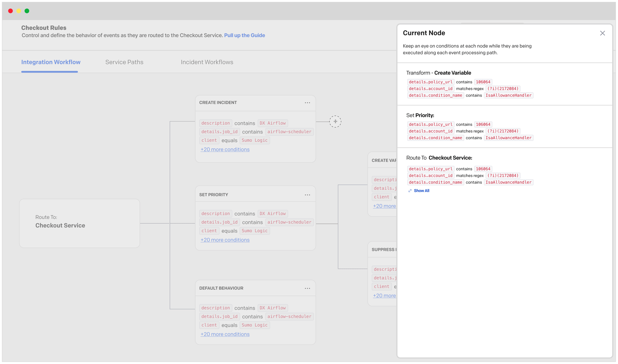This screenshot has height=364, width=618.
Task: Select the Integration Workflow tab
Action: click(x=51, y=62)
